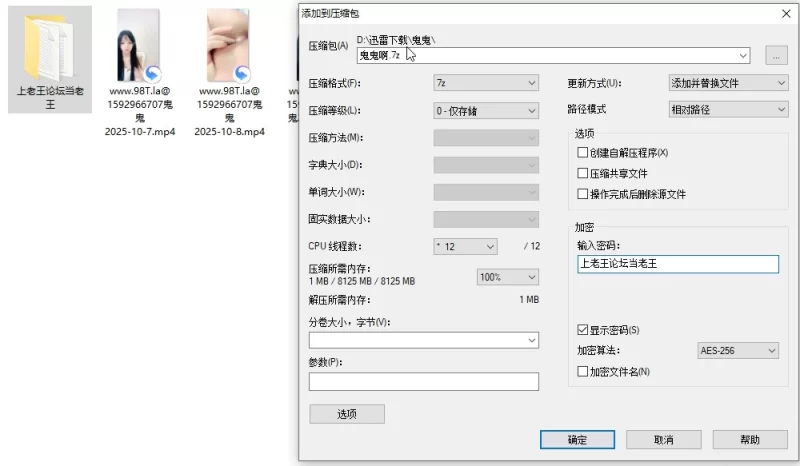Click the 确定 OK button
The width and height of the screenshot is (800, 466).
click(578, 439)
